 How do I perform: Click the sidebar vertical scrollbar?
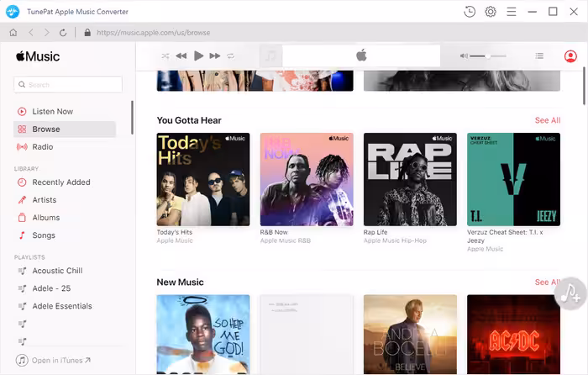pos(132,117)
